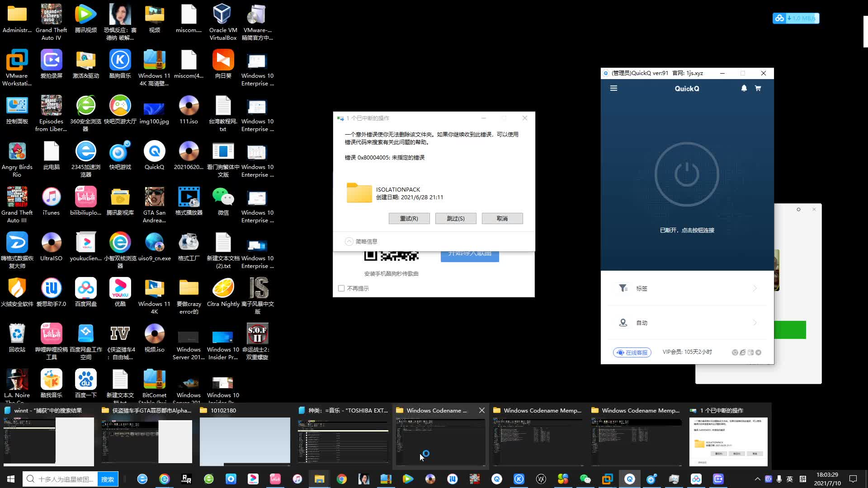Open the QuickQ shopping cart

pyautogui.click(x=758, y=89)
